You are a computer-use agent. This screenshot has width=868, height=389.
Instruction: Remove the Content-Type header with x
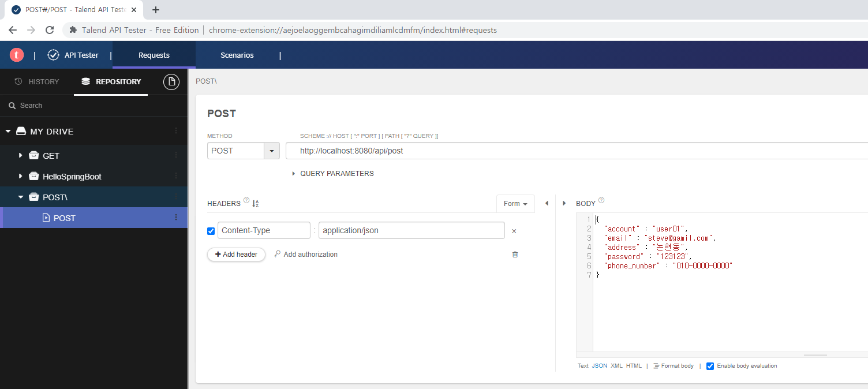(x=514, y=231)
